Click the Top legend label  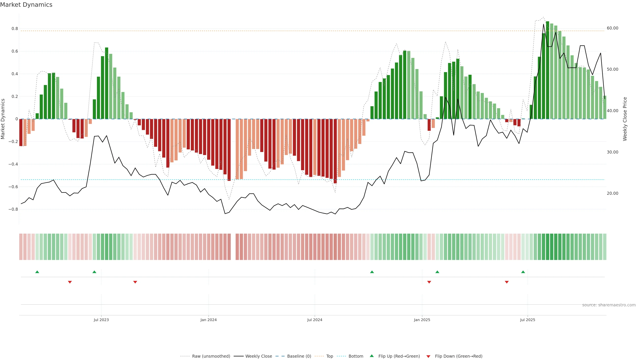click(x=330, y=356)
